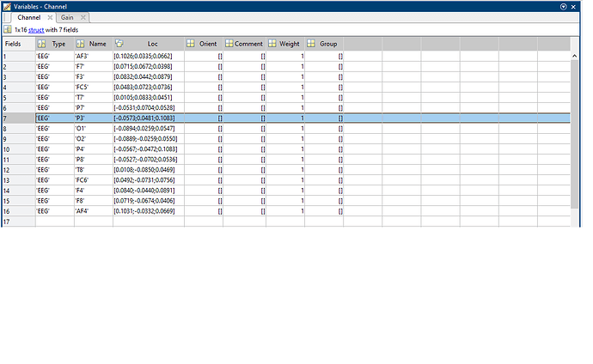This screenshot has height=364, width=593.
Task: Select Loc cell [-0.0889;-0.0259;0.0550]
Action: click(x=149, y=139)
